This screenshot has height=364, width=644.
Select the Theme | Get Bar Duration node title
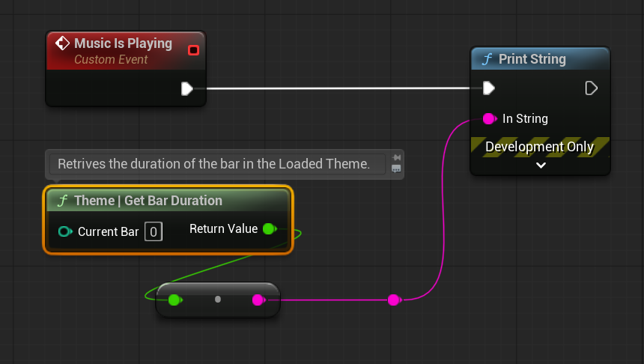coord(148,201)
